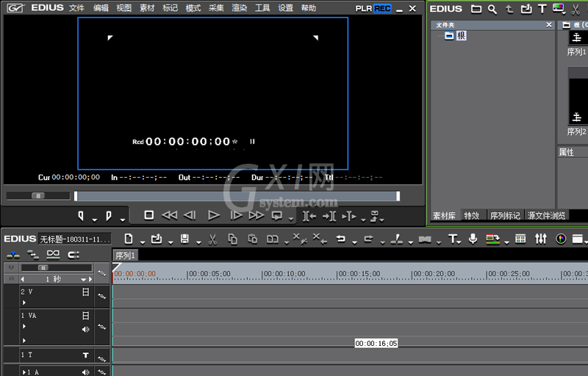Switch to PLR player mode
Image resolution: width=588 pixels, height=376 pixels.
coord(363,8)
